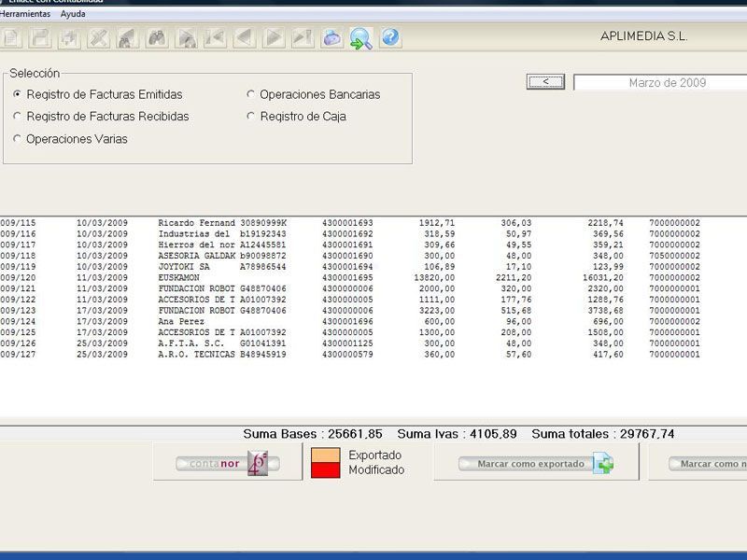Jump to the last record arrow icon
Viewport: 747px width, 560px height.
(x=303, y=38)
